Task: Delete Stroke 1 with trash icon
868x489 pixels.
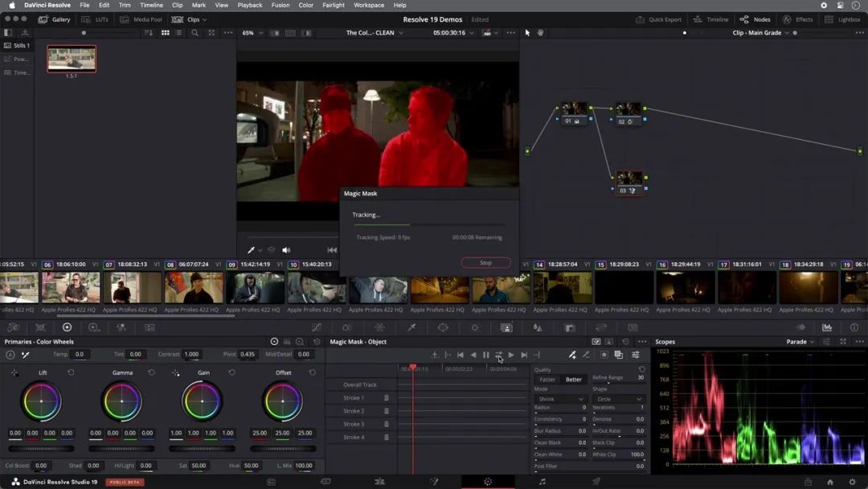Action: (387, 397)
